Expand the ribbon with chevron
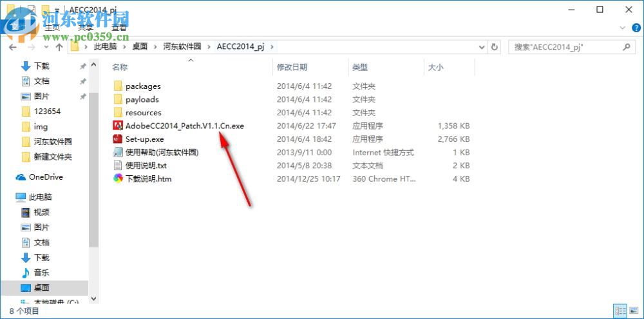 [623, 28]
